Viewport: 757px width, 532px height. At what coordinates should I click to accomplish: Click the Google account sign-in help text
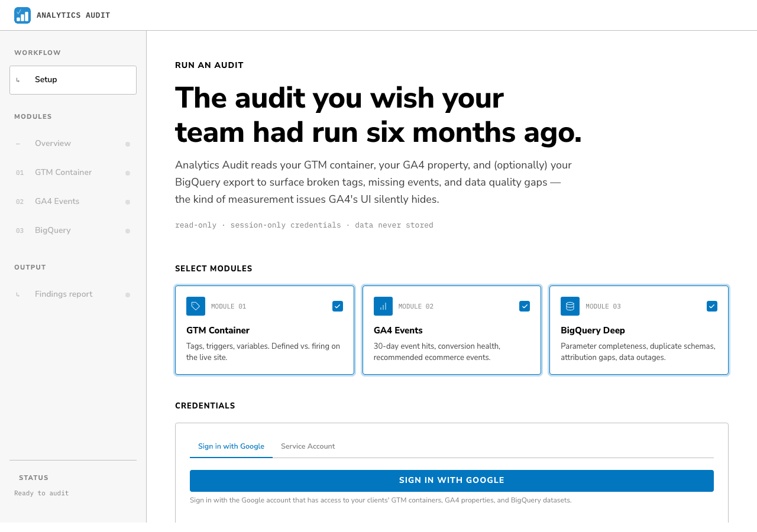tap(381, 500)
